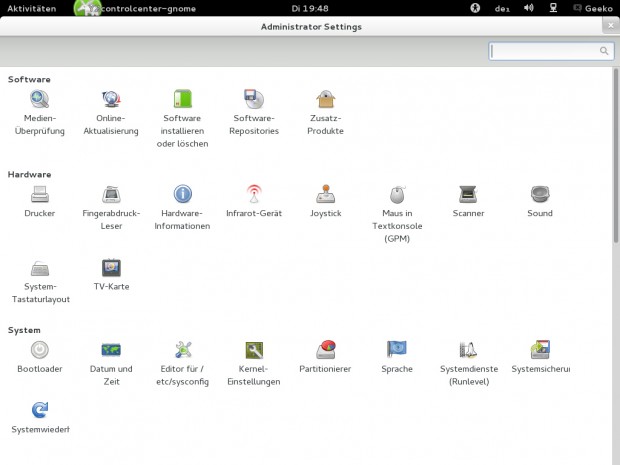
Task: Click the search input field
Action: click(551, 51)
